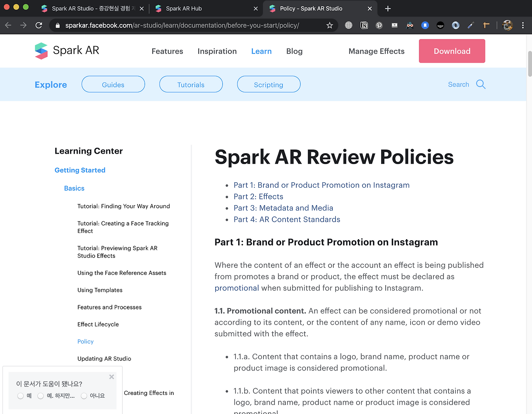
Task: Collapse the Getting Started section
Action: tap(80, 170)
